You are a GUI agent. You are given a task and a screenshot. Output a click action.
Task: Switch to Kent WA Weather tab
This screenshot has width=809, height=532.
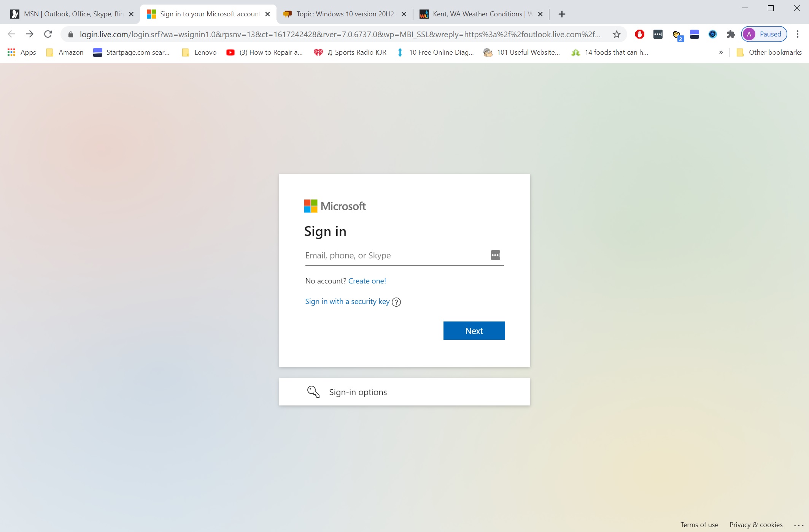coord(477,14)
